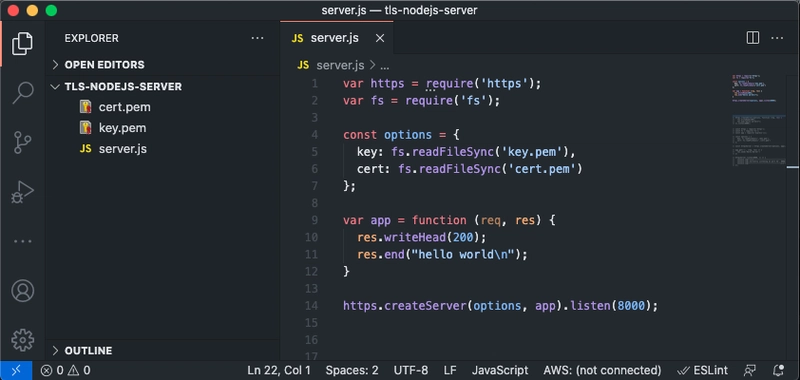Click the breadcrumb ellipsis after server.js
Viewport: 800px width, 380px height.
[x=385, y=66]
